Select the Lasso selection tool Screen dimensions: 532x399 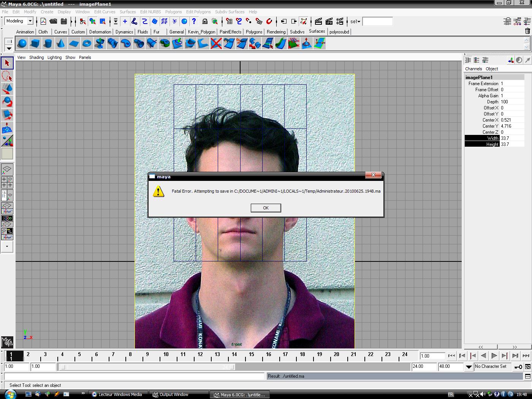click(x=7, y=76)
